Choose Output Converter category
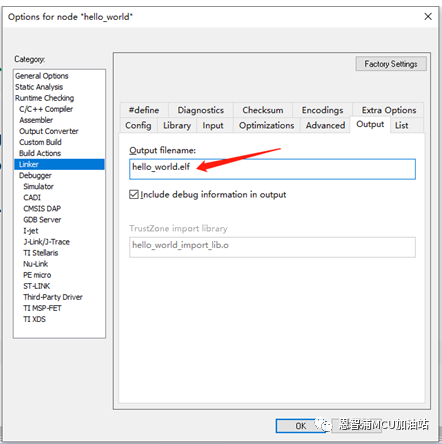This screenshot has height=444, width=442. point(49,131)
